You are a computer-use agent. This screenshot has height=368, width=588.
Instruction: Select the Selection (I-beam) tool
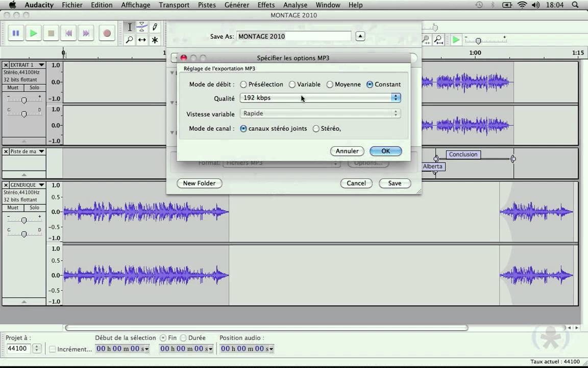point(130,27)
